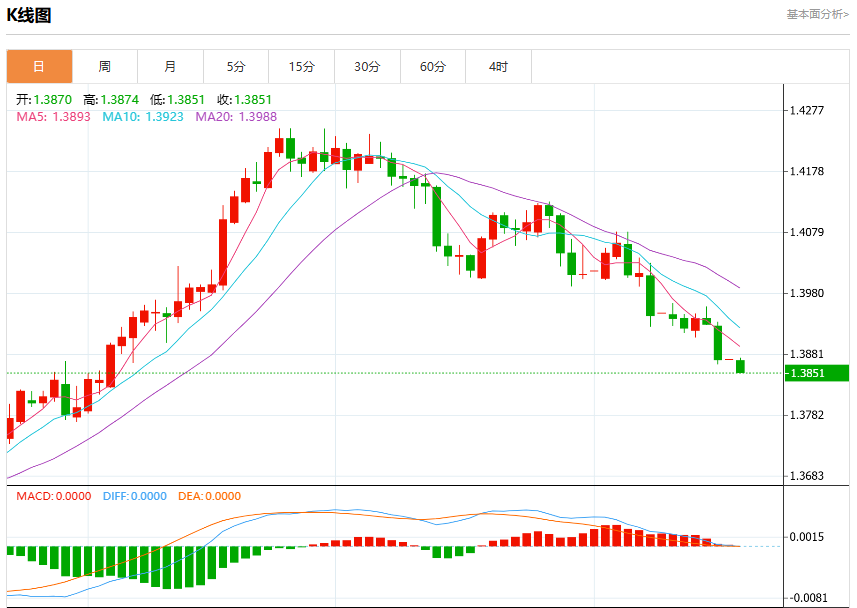Click the DIFF value label

(134, 496)
